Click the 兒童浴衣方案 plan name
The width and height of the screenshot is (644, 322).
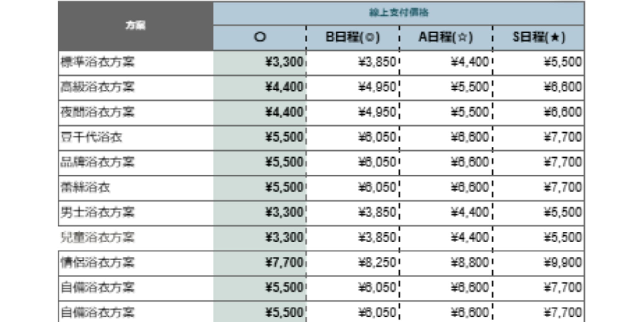click(x=97, y=238)
